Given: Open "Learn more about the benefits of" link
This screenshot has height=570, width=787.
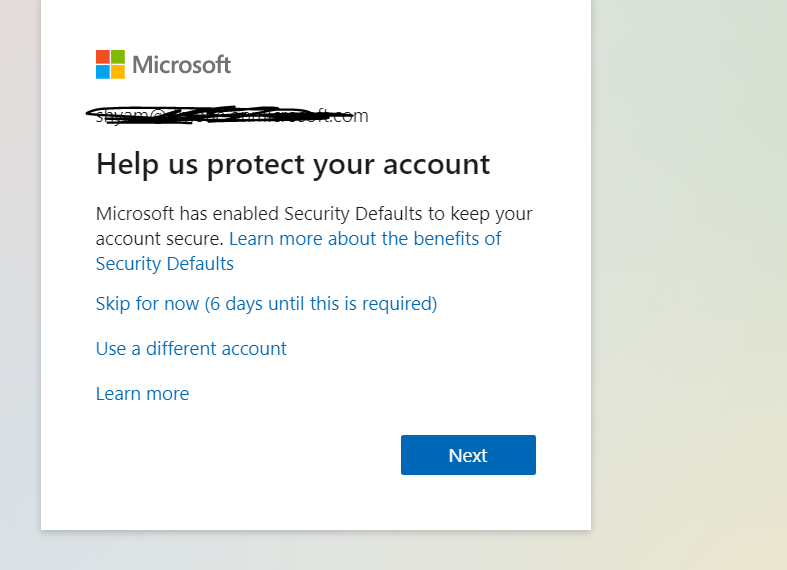Looking at the screenshot, I should point(365,239).
